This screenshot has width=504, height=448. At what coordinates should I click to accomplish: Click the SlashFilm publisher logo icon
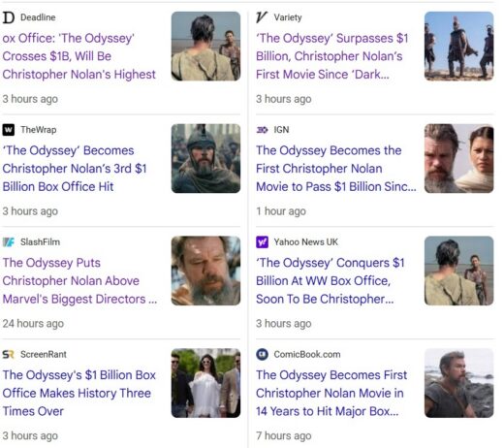(9, 242)
